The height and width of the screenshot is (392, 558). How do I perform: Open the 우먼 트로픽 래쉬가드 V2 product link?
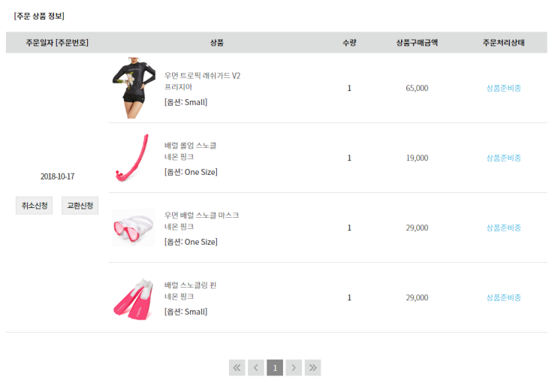pyautogui.click(x=202, y=76)
